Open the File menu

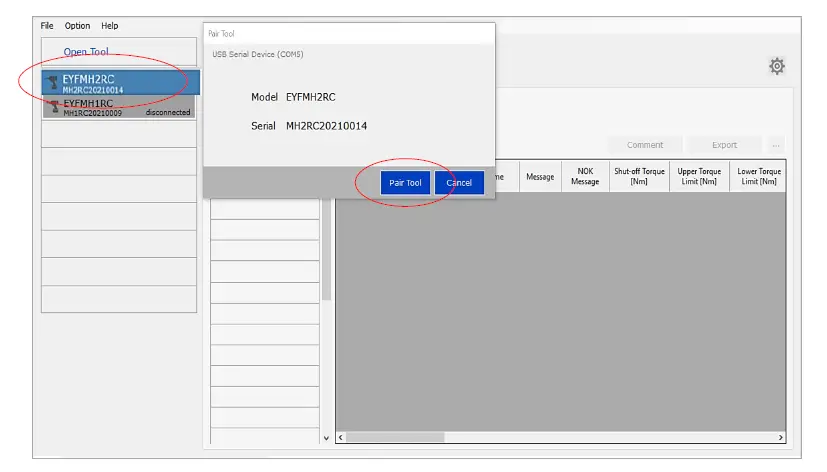tap(47, 26)
